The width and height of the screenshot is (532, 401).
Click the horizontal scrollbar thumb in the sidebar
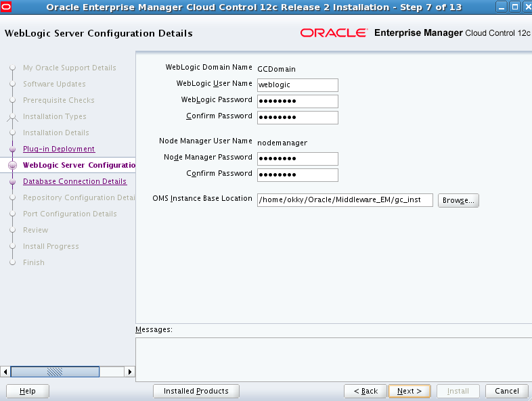[x=55, y=372]
